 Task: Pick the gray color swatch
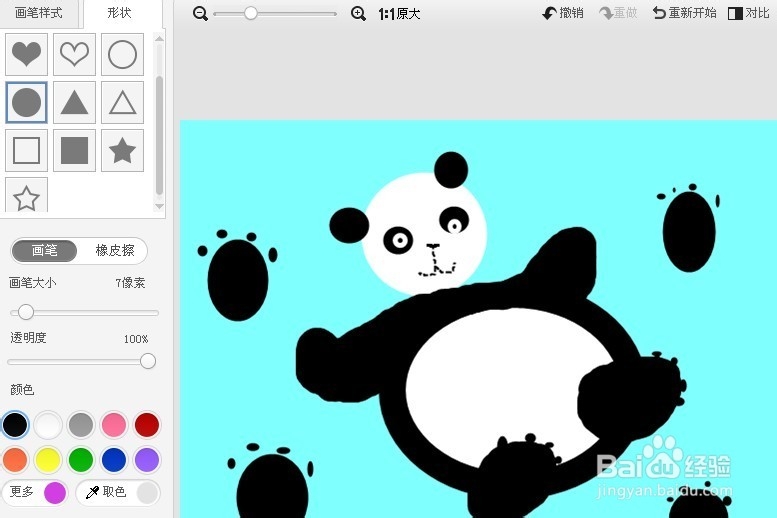click(81, 425)
